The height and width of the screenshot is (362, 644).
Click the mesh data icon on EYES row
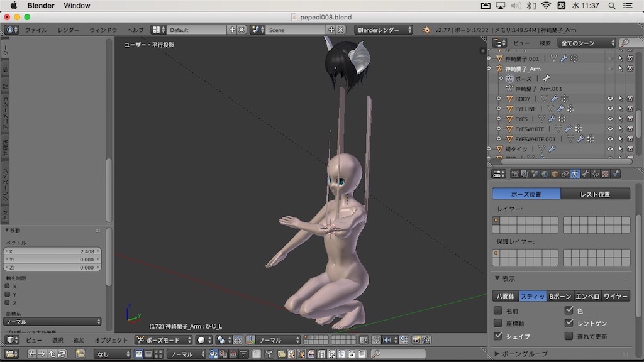coord(541,119)
